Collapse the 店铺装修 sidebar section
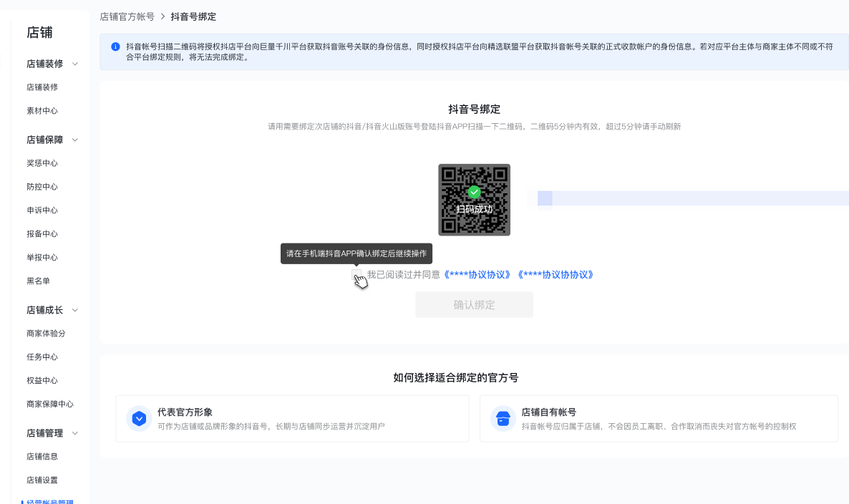The image size is (849, 504). [75, 64]
